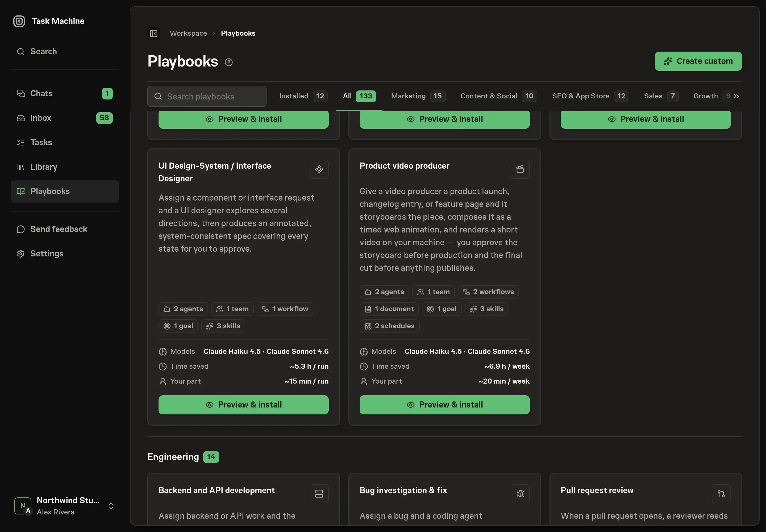
Task: Click the 1 workflow chip on UI Design-System card
Action: [x=285, y=309]
